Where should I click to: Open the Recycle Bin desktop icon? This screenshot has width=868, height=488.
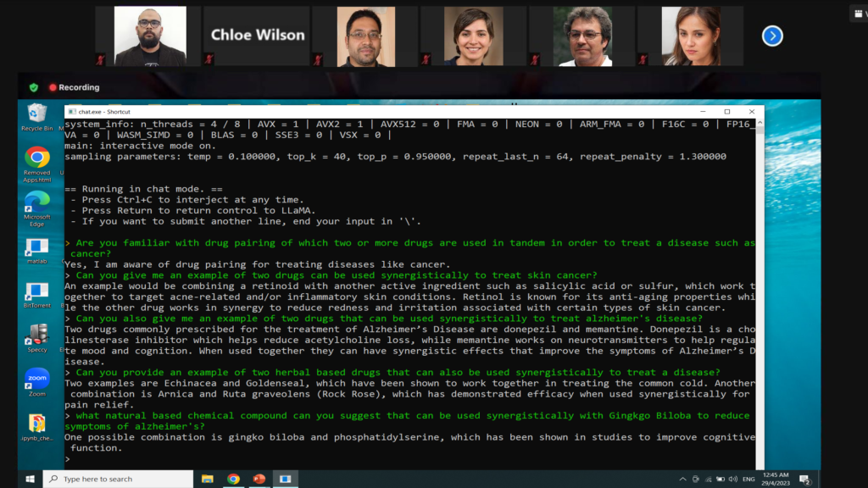[37, 115]
